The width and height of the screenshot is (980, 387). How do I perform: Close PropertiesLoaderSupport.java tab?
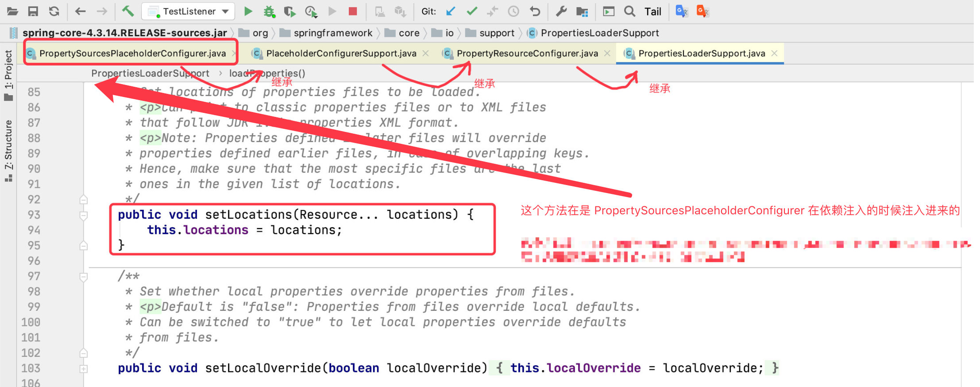pos(774,54)
